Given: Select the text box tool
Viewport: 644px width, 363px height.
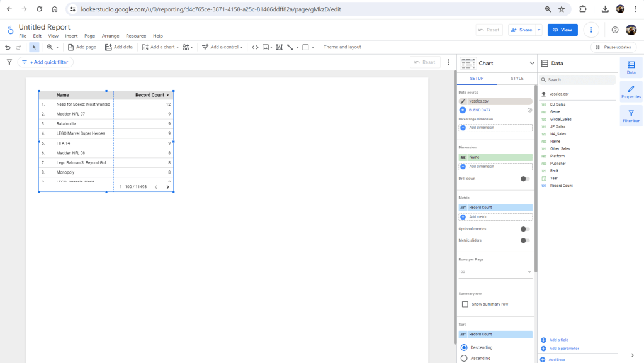Looking at the screenshot, I should coord(279,47).
